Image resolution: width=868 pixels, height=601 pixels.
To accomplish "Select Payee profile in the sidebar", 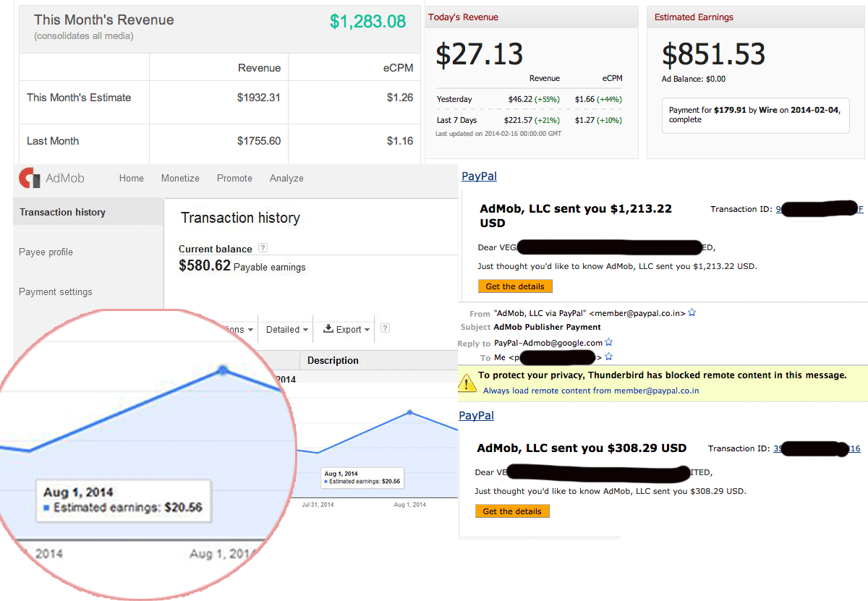I will coord(46,252).
